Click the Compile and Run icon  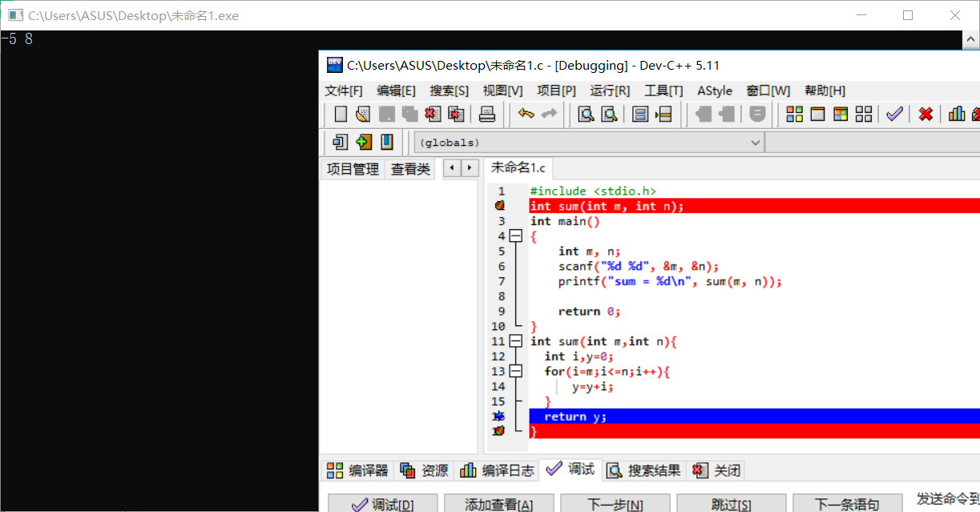(841, 114)
